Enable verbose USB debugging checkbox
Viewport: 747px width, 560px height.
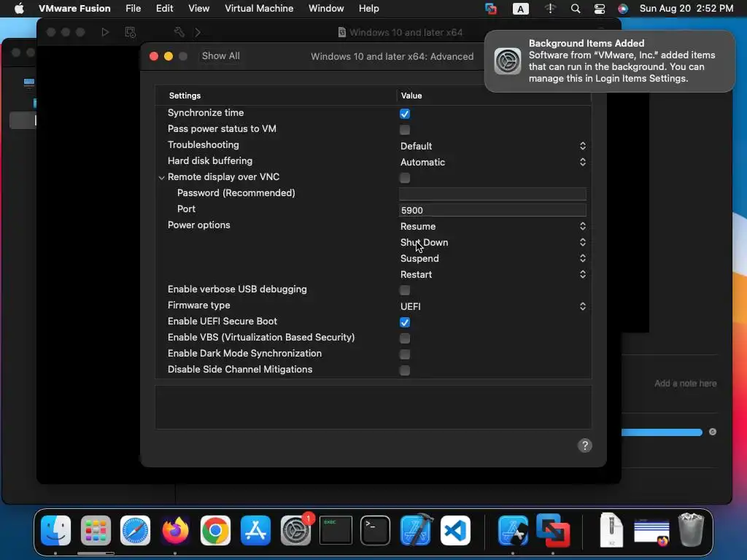(405, 290)
